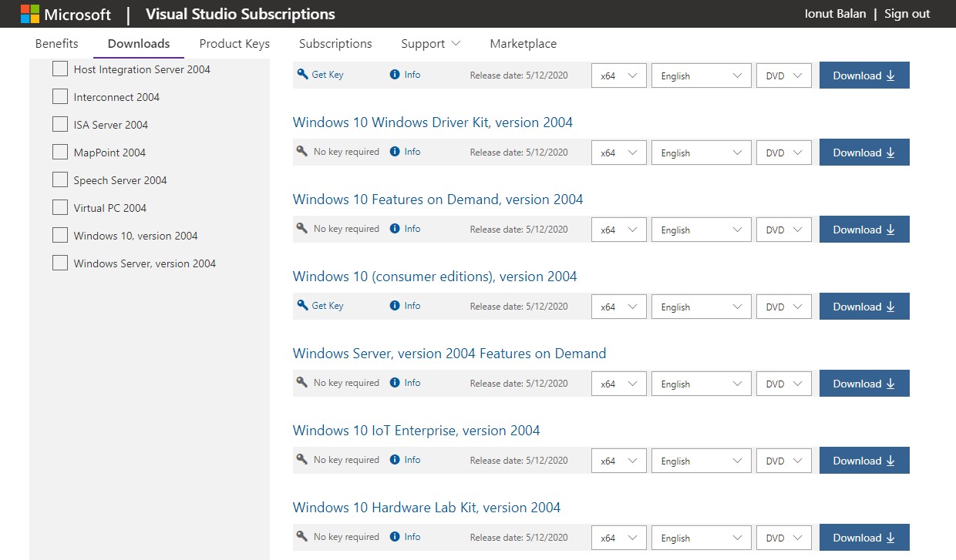Click the Info icon on the top download row

pos(393,75)
